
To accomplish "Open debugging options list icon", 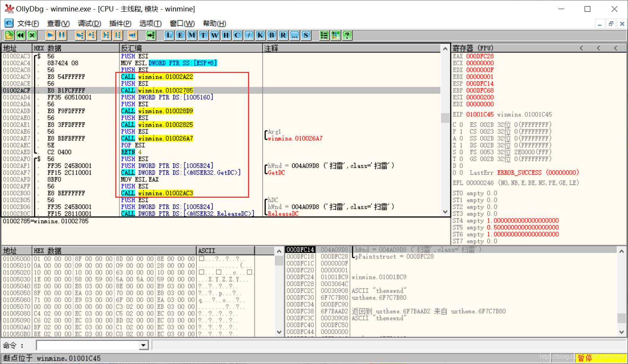I will pyautogui.click(x=324, y=35).
